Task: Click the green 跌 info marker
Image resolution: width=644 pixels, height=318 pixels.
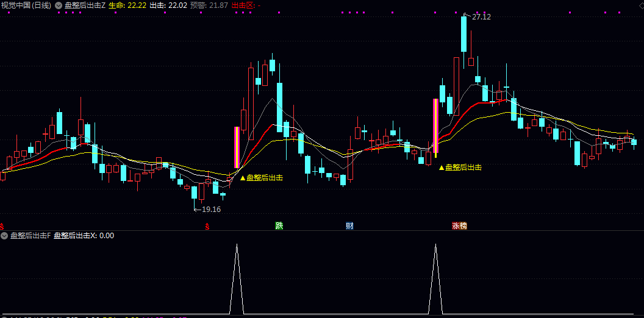Action: 279,225
